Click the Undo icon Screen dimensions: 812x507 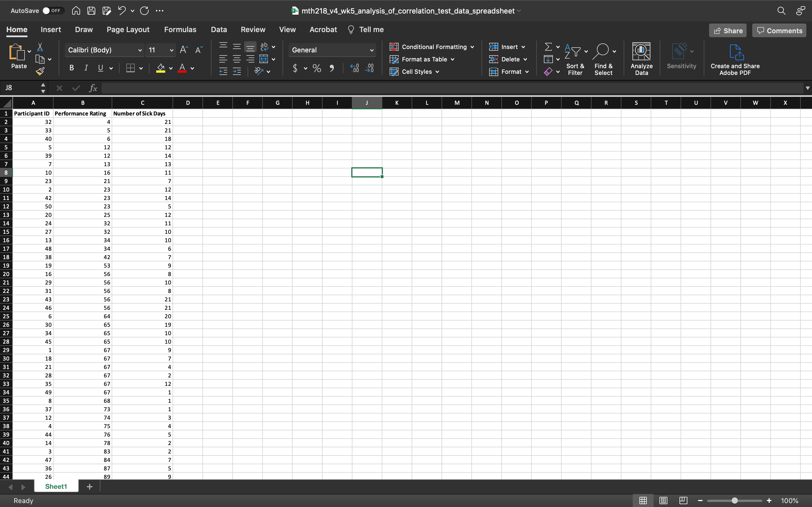[x=122, y=11]
